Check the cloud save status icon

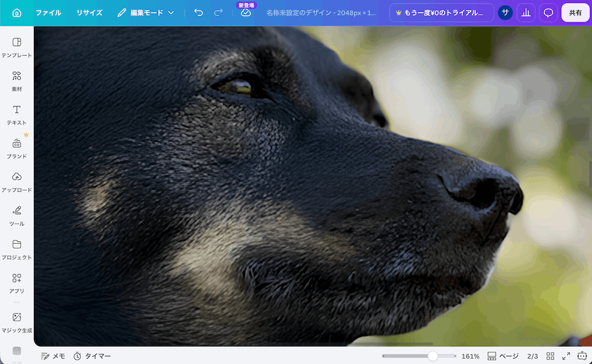click(x=246, y=13)
